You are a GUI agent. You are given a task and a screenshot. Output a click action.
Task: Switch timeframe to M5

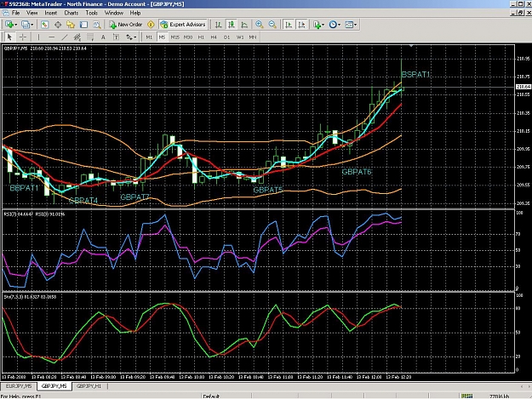[x=162, y=37]
